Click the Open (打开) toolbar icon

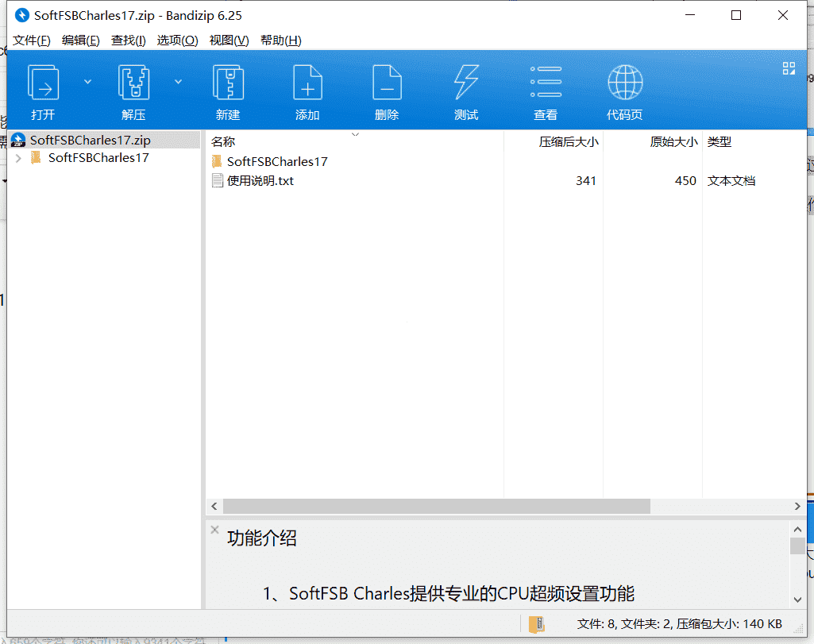[43, 83]
